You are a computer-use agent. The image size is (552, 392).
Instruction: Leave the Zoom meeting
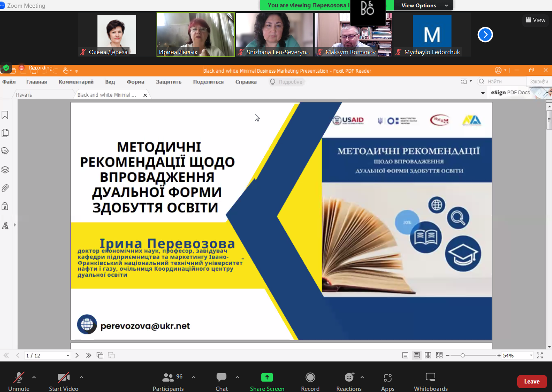coord(532,382)
